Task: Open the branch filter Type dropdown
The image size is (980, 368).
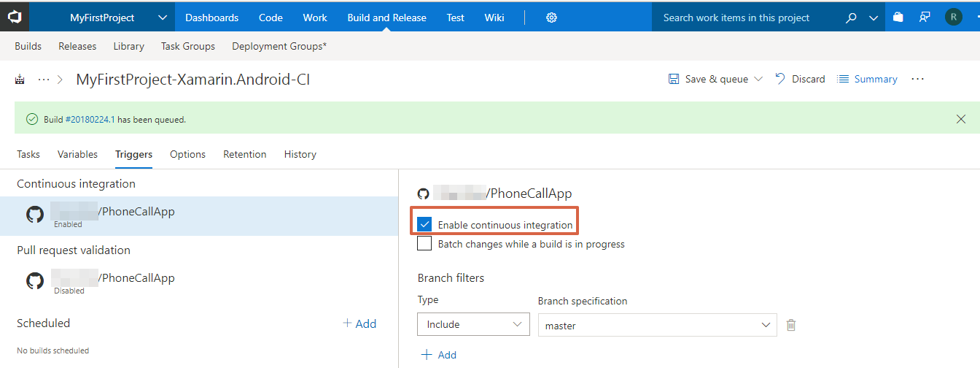Action: tap(473, 324)
